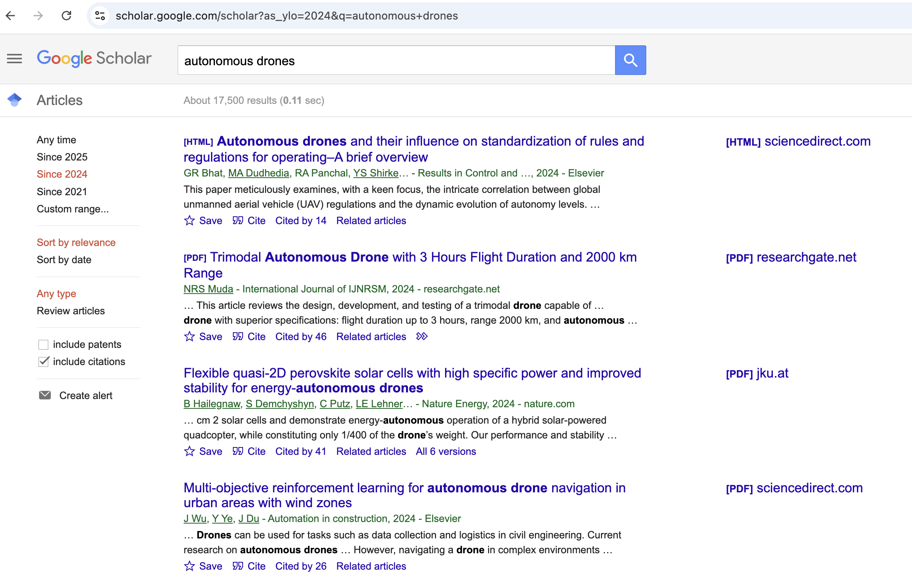The width and height of the screenshot is (912, 588).
Task: Uncheck the include citations checkbox
Action: coord(43,362)
